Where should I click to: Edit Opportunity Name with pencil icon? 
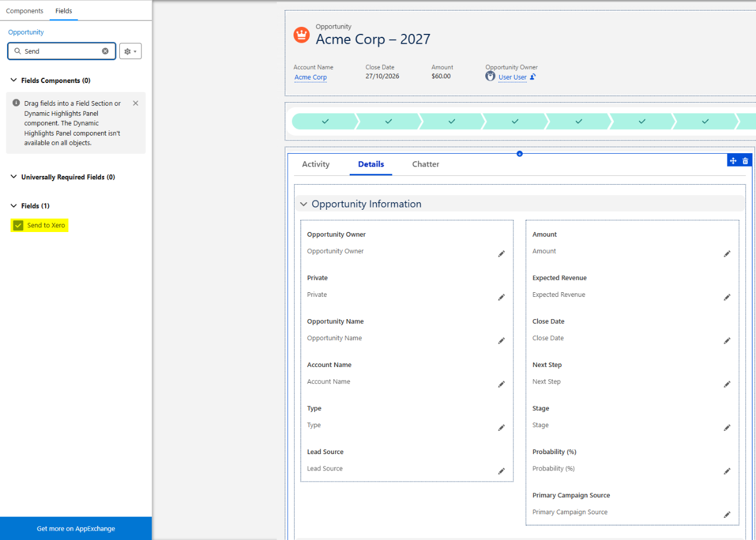[x=501, y=341]
